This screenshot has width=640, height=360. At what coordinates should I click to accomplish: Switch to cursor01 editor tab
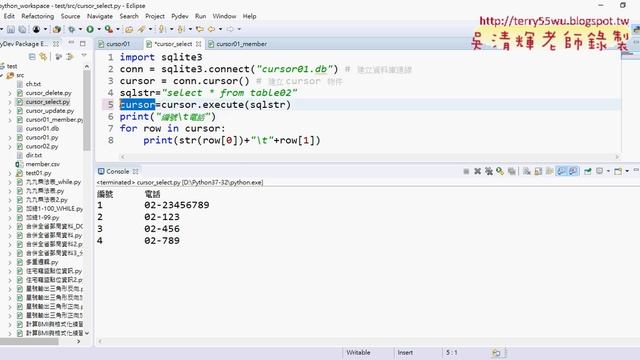[118, 44]
